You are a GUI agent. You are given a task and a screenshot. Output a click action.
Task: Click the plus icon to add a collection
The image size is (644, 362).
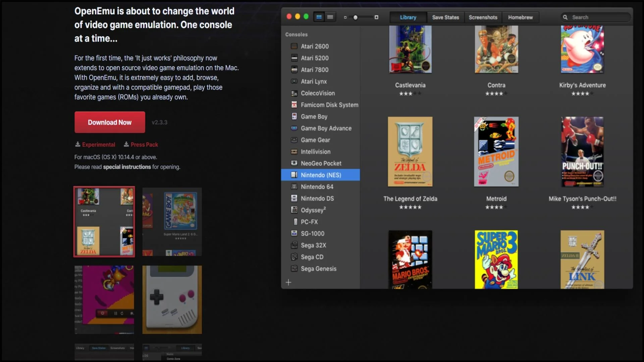tap(288, 283)
